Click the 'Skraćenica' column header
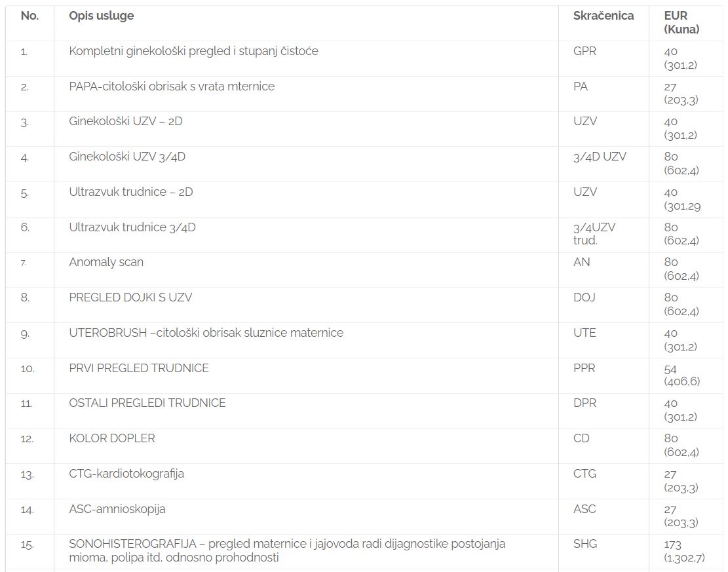This screenshot has width=728, height=572. 603,16
